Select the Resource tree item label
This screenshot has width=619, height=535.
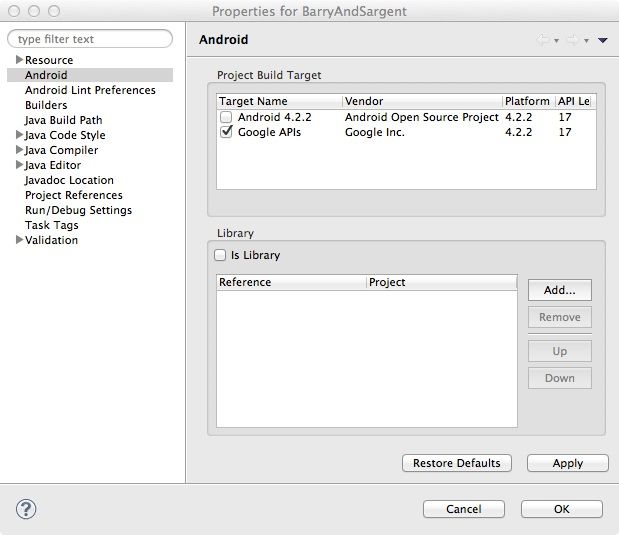[49, 60]
